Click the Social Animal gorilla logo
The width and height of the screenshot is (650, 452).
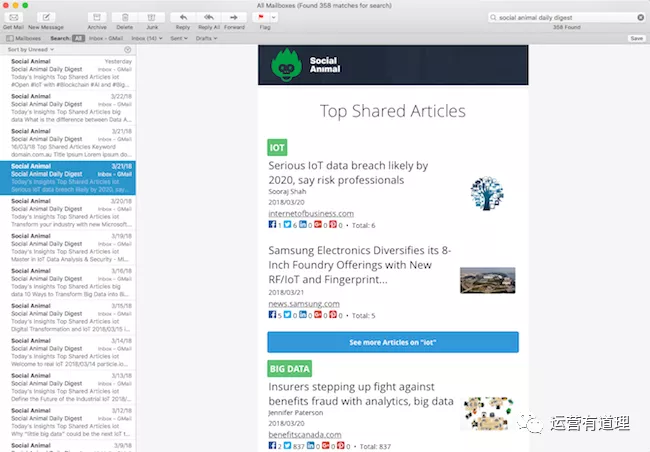pos(286,65)
